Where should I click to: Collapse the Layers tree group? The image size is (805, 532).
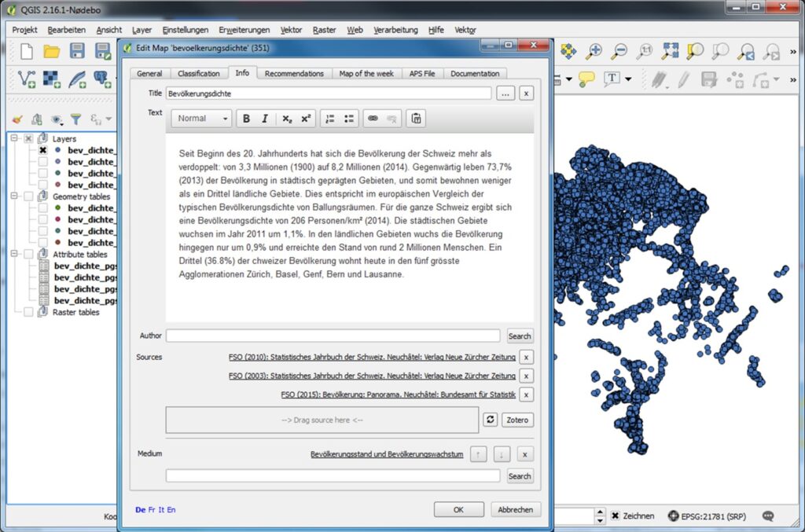click(x=13, y=138)
